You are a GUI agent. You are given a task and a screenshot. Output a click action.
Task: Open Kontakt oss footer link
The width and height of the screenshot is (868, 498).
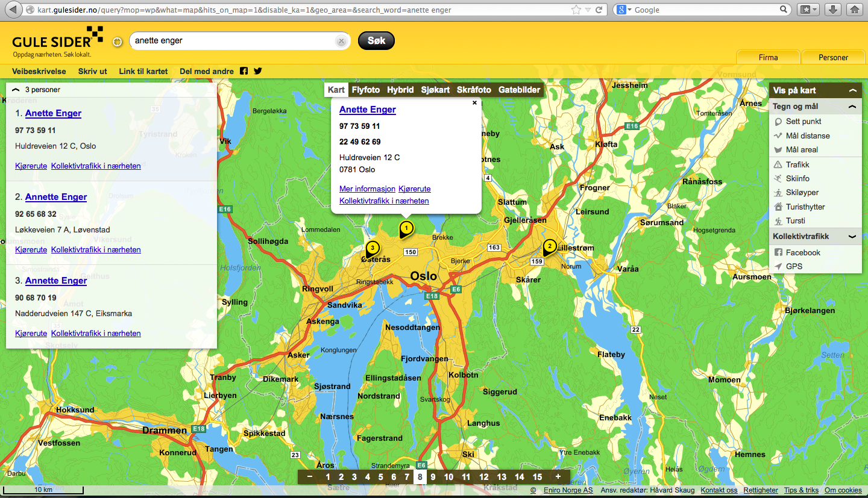pos(719,490)
